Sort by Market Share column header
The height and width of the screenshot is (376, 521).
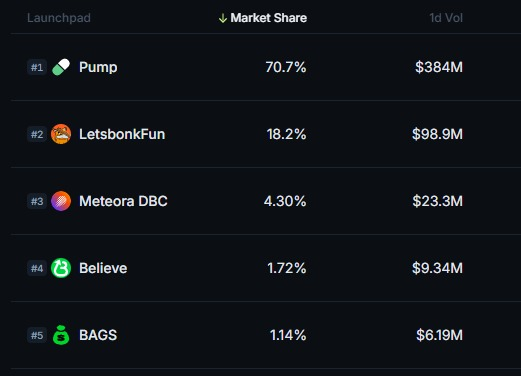click(x=269, y=18)
